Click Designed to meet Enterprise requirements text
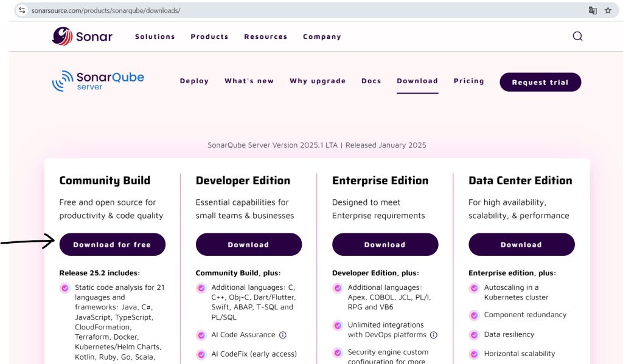Screen dimensions: 623x364 click(x=378, y=209)
